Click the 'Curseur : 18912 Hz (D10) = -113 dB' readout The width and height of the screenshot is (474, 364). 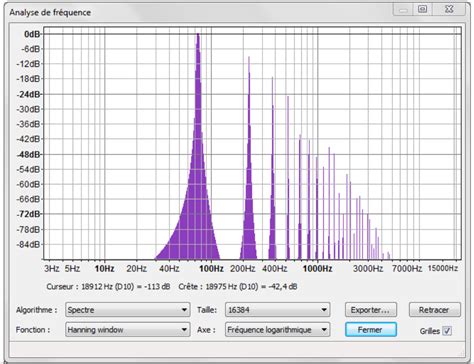click(x=108, y=287)
